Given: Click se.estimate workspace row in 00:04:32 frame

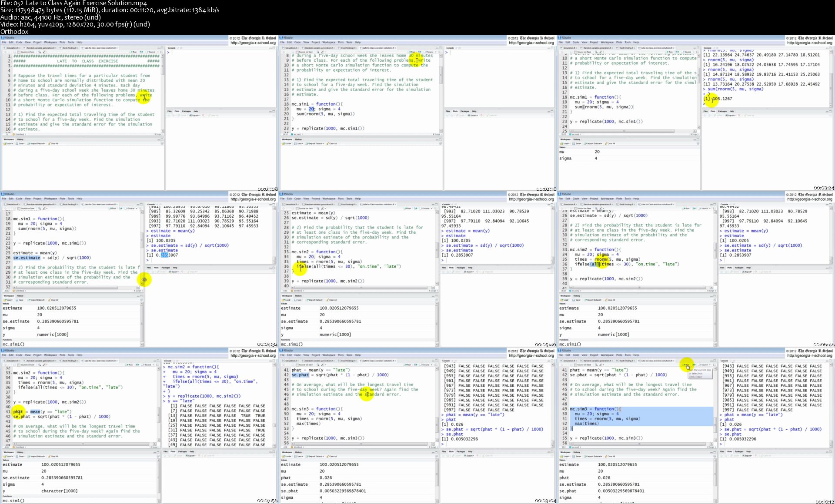Looking at the screenshot, I should point(70,321).
